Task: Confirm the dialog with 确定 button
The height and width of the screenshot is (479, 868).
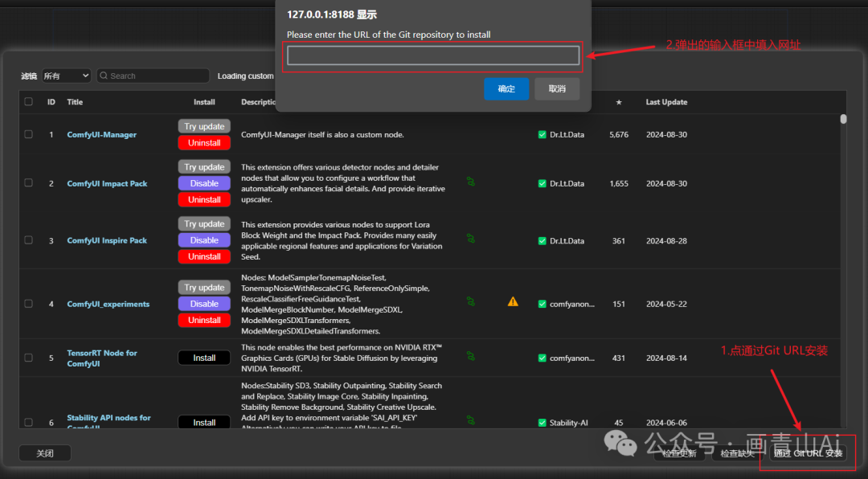Action: [x=506, y=88]
